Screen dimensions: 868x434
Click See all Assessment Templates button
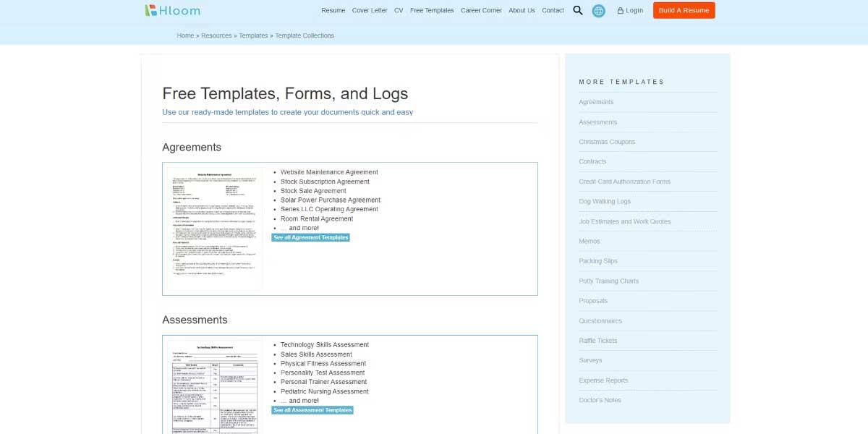tap(312, 410)
